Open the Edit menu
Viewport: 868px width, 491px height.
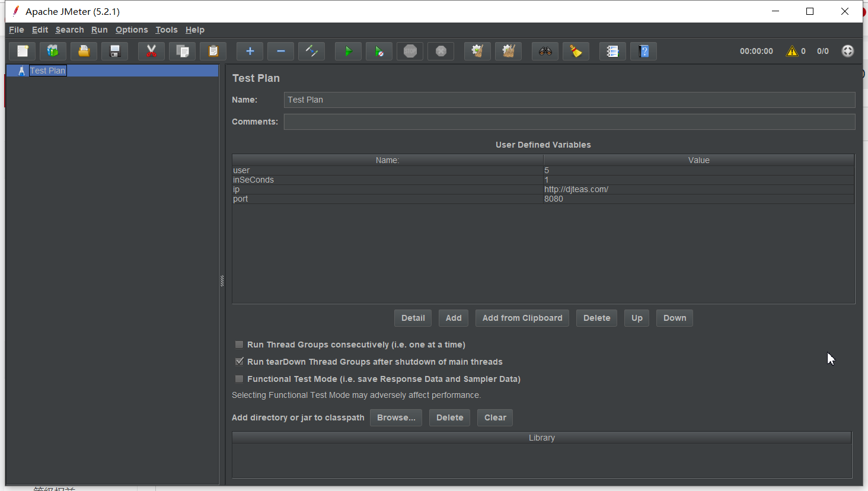pyautogui.click(x=40, y=30)
